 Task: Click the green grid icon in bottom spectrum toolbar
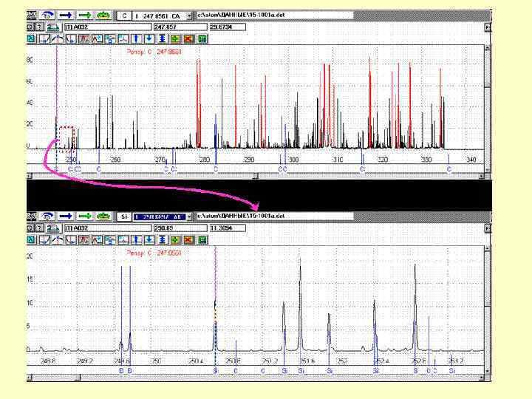(x=201, y=240)
